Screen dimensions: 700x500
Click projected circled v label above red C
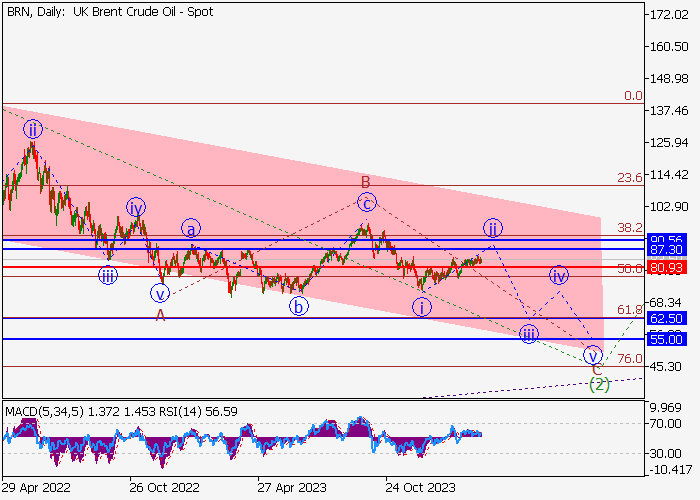(593, 356)
